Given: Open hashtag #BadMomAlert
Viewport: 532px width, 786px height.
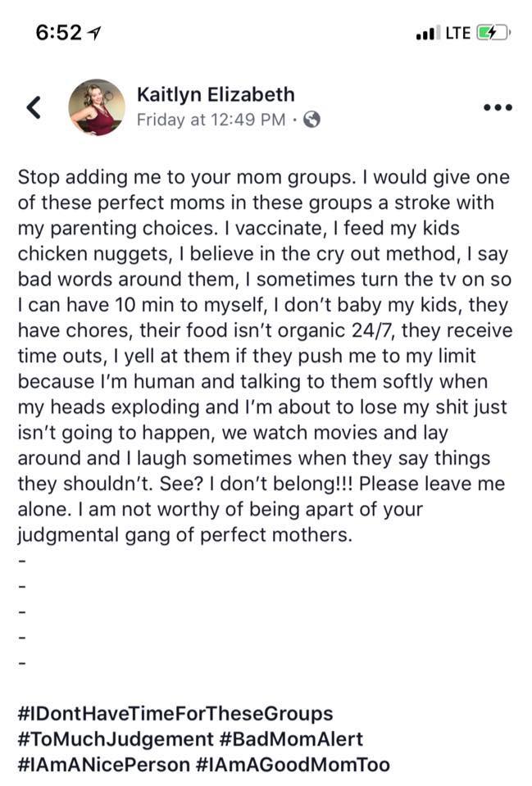Looking at the screenshot, I should point(291,739).
